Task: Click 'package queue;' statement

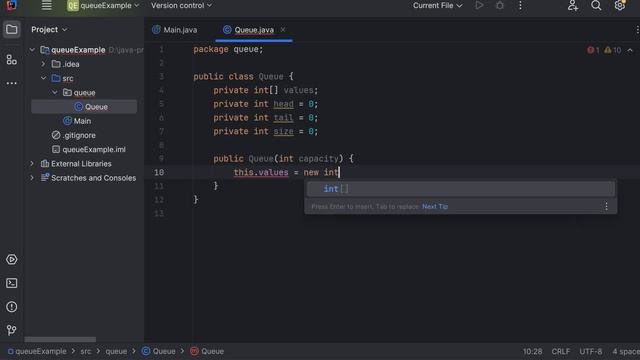Action: pyautogui.click(x=228, y=49)
